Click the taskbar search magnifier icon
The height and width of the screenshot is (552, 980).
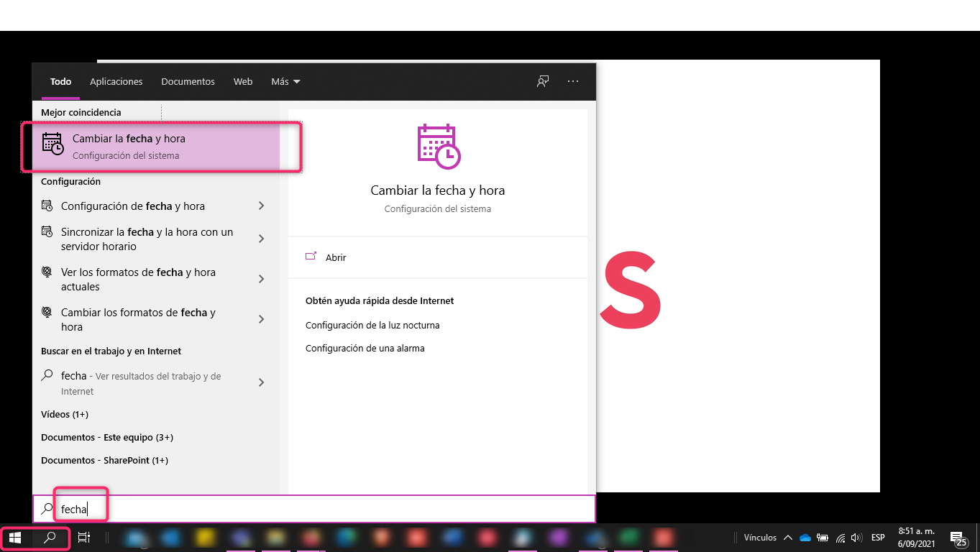50,538
